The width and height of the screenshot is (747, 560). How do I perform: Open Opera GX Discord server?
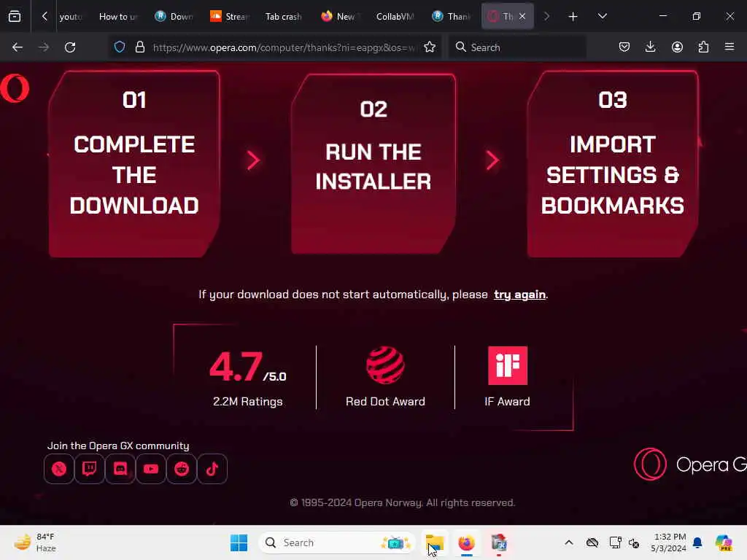[120, 469]
